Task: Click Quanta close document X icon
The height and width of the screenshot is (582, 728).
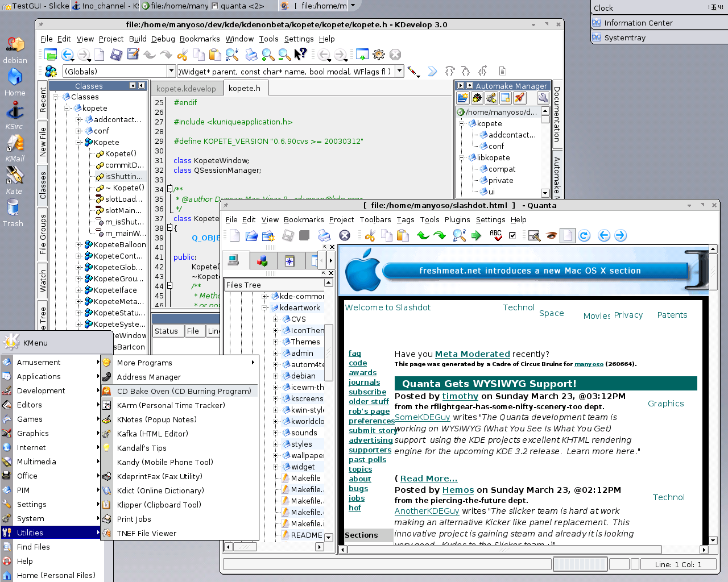Action: point(345,235)
